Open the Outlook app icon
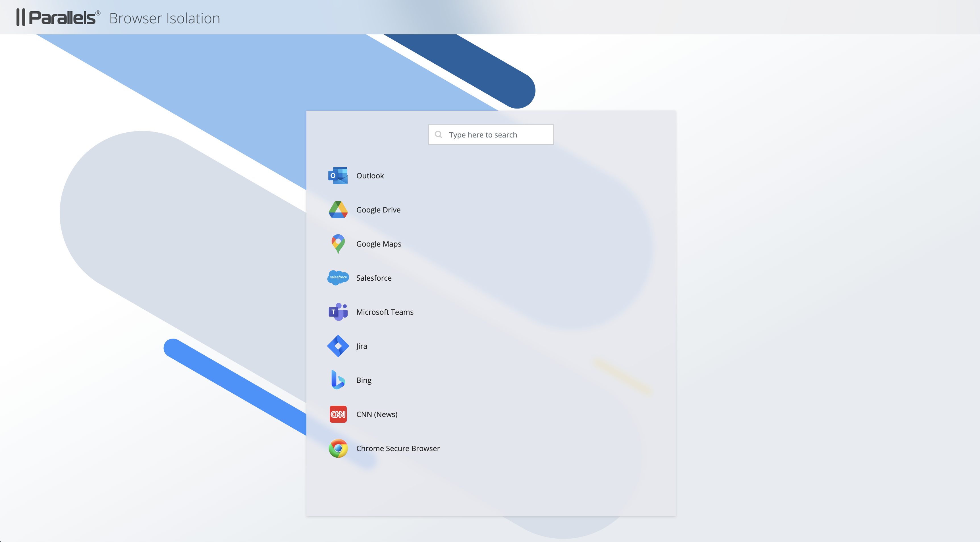 click(338, 176)
